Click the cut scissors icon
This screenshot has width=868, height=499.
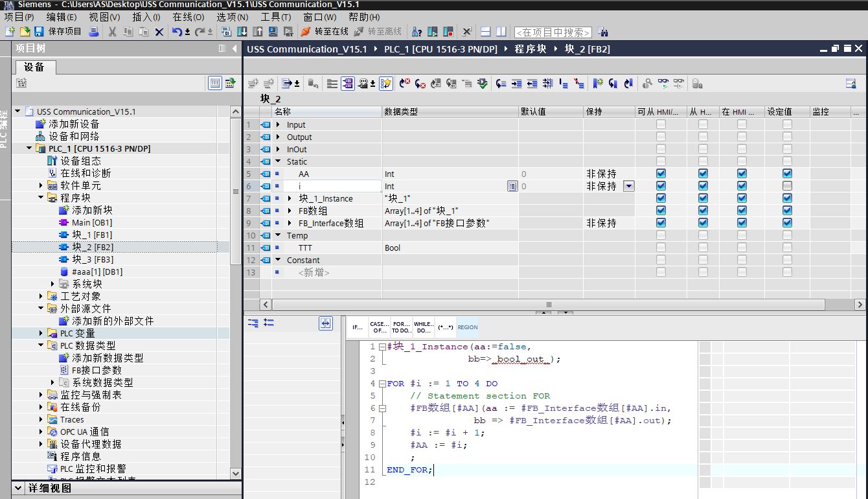pos(112,32)
